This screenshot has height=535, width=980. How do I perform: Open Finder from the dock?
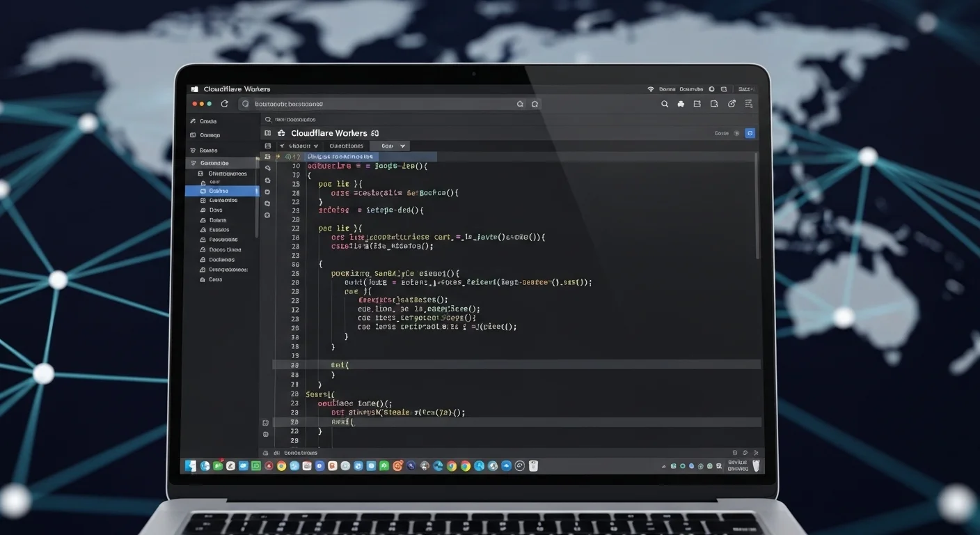pos(190,465)
